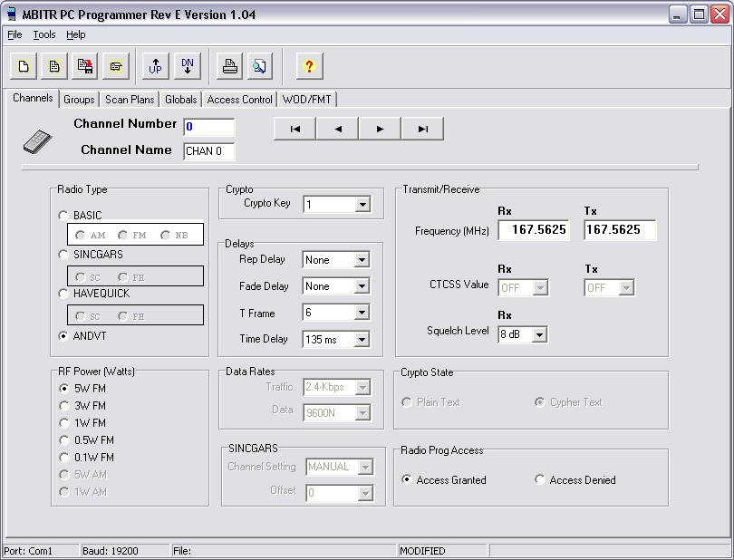734x560 pixels.
Task: Open the Squelch Level dropdown
Action: [540, 335]
